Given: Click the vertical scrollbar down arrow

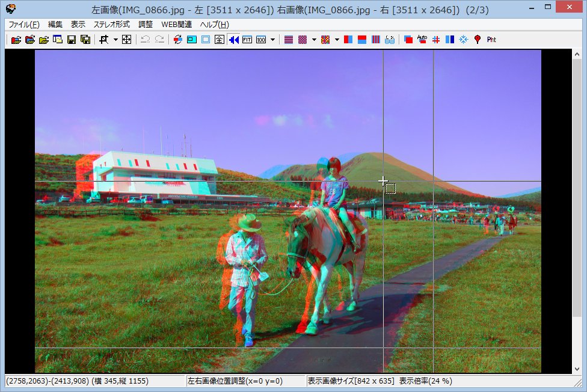Looking at the screenshot, I should pos(577,369).
